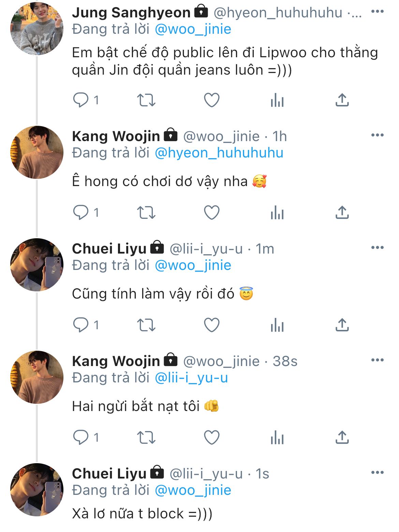
Task: Open more options on Chuei Liyu's 1s tweet
Action: (377, 473)
